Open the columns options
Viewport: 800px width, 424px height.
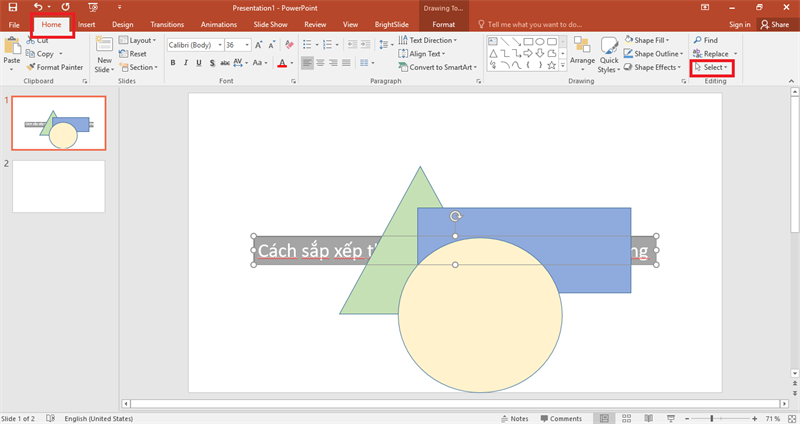(367, 63)
